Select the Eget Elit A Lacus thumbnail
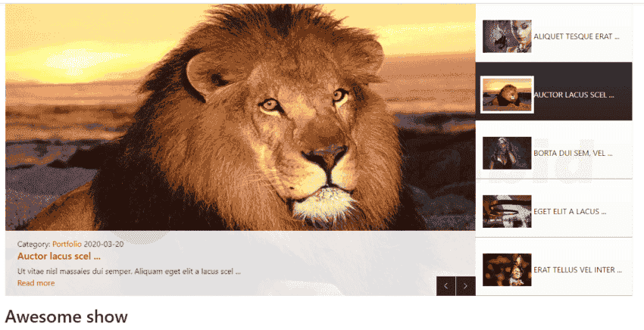 (507, 211)
